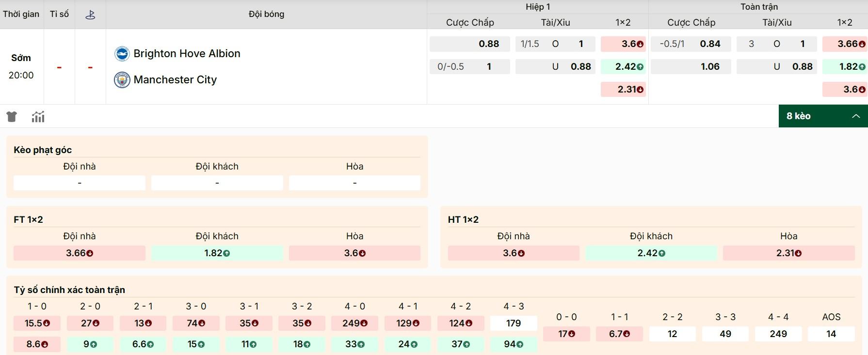Select 1 - 0 correct score odds 15.5
Viewport: 868px width, 355px height.
[37, 324]
